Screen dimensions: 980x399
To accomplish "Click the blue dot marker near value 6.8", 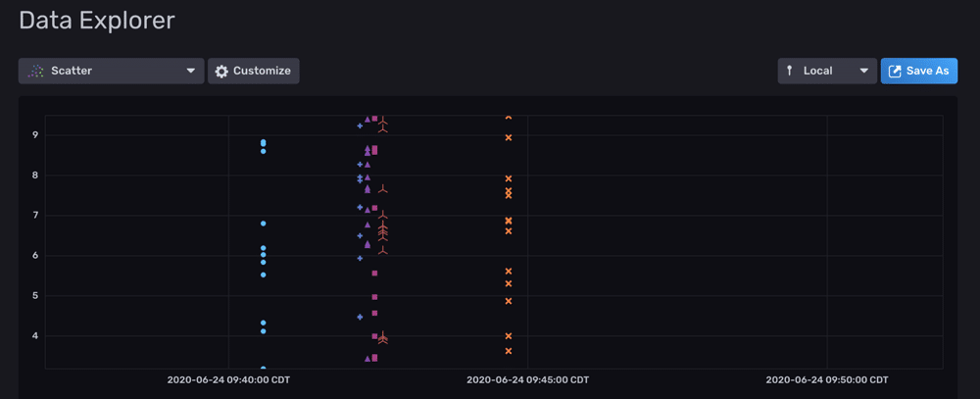I will coord(264,224).
